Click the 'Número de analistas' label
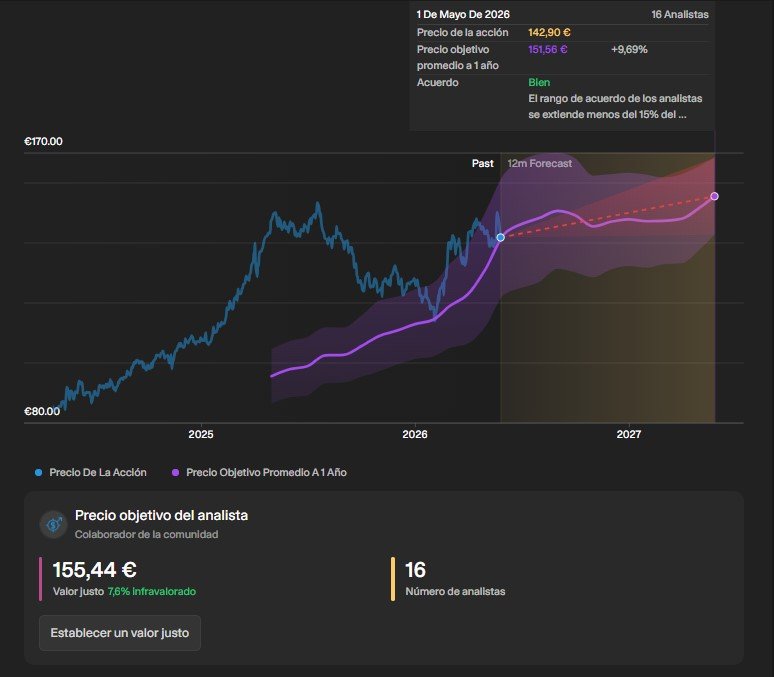This screenshot has width=774, height=677. 455,591
